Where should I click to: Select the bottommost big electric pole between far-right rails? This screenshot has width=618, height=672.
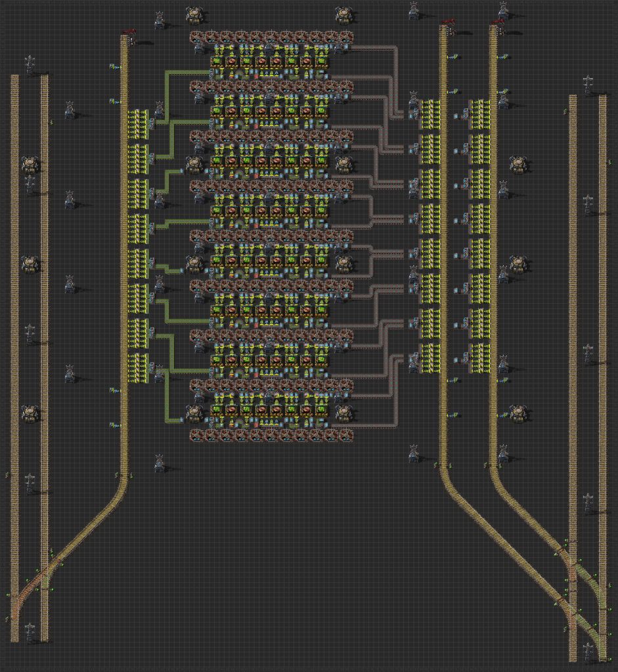(589, 652)
